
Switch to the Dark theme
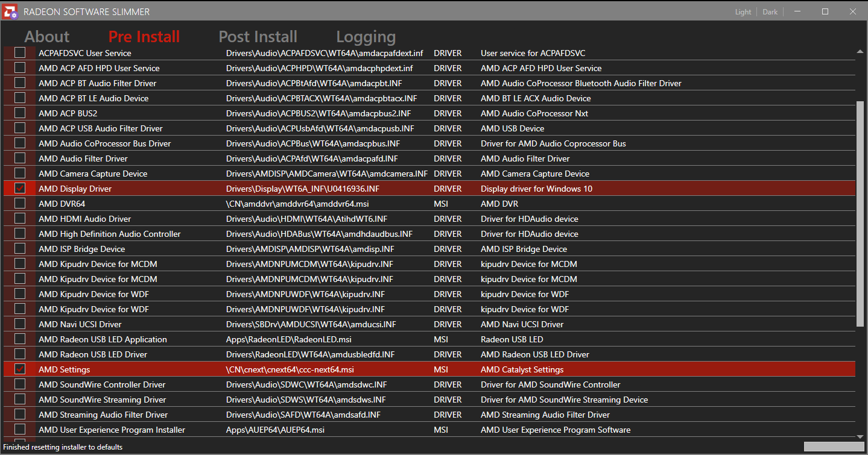(770, 12)
